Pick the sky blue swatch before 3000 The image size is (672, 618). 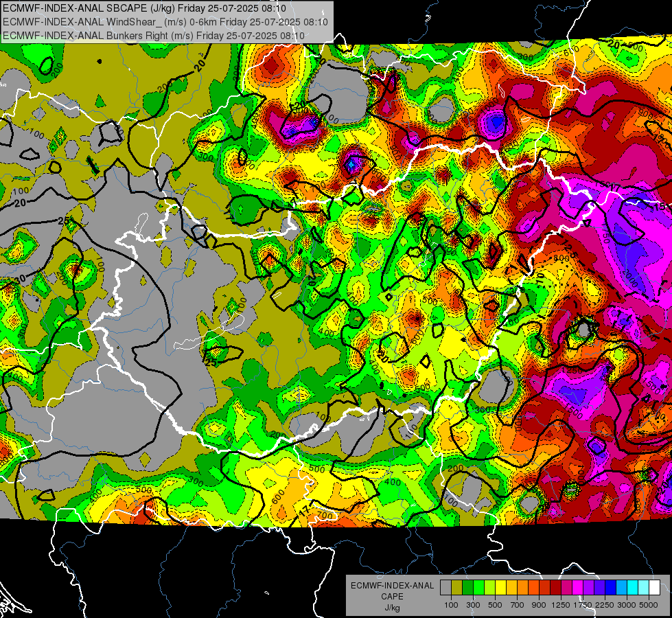click(622, 588)
